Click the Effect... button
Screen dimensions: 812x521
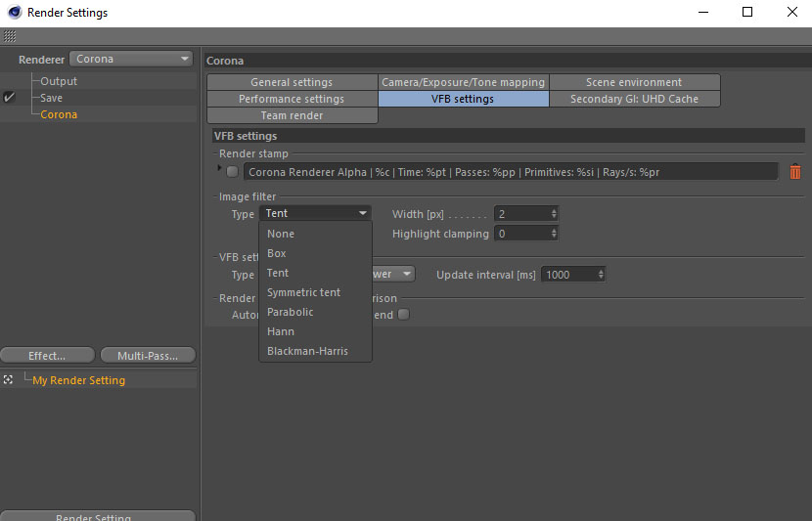(x=47, y=356)
